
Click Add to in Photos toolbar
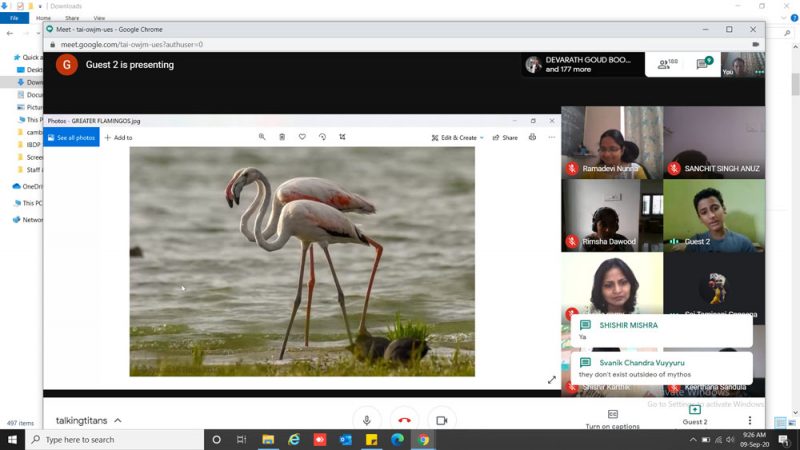click(x=118, y=137)
